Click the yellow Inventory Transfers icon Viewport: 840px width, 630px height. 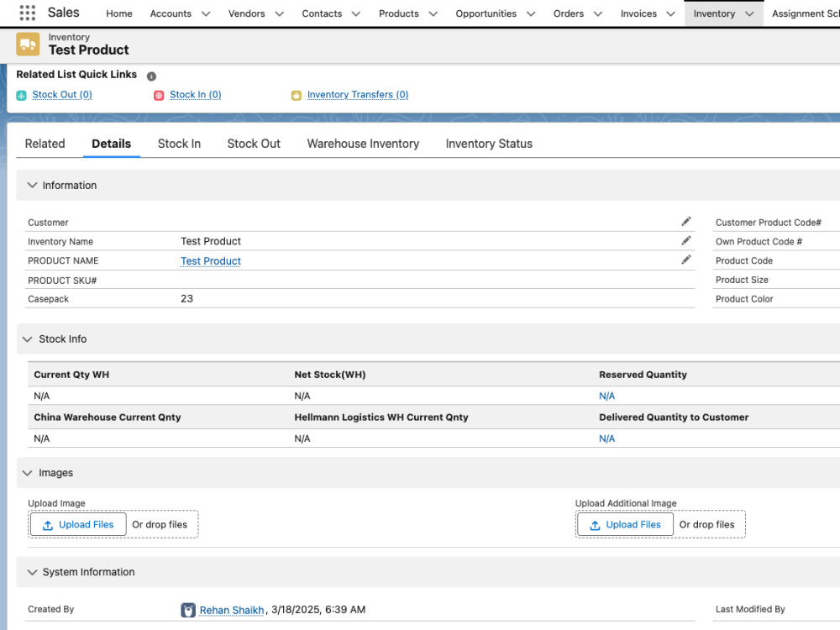297,96
